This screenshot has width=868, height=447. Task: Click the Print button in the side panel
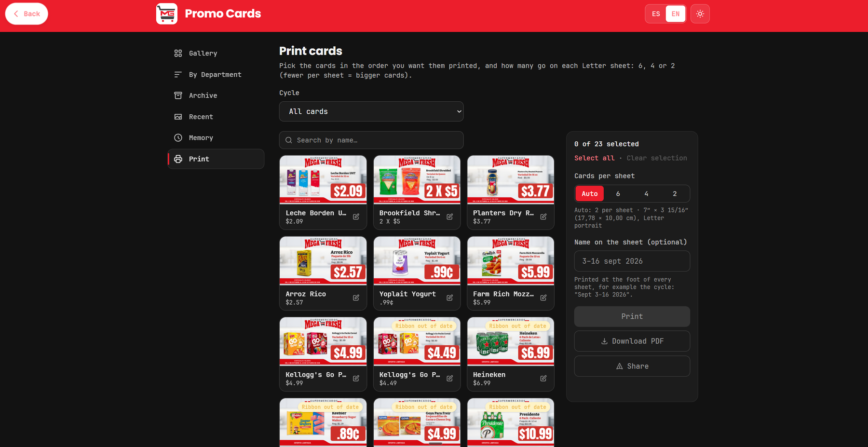coord(632,316)
